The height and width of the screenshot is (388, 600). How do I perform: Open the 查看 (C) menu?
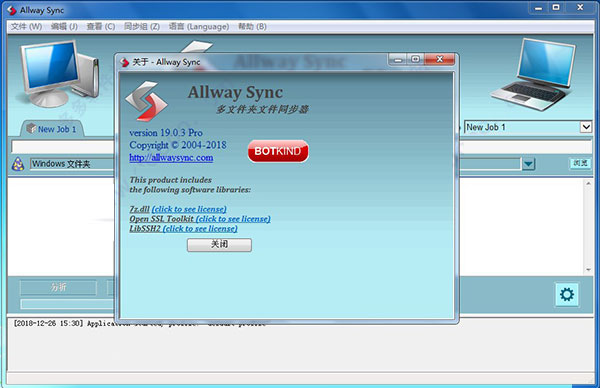tap(101, 26)
